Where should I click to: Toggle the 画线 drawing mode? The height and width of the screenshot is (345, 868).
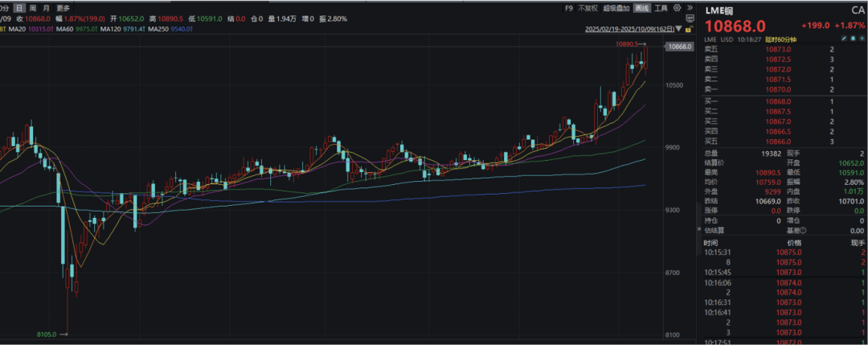click(x=642, y=8)
